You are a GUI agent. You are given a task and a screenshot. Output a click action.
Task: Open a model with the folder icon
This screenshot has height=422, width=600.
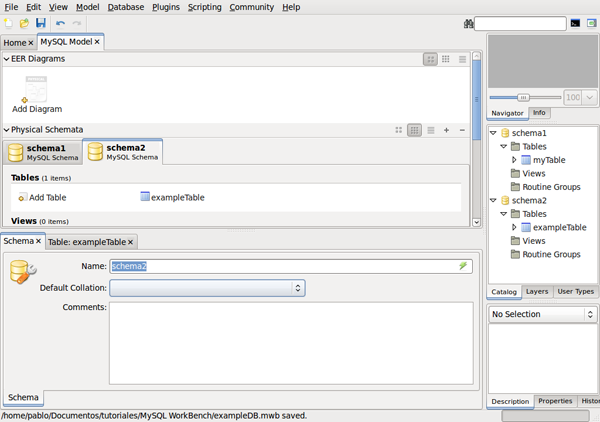point(24,23)
